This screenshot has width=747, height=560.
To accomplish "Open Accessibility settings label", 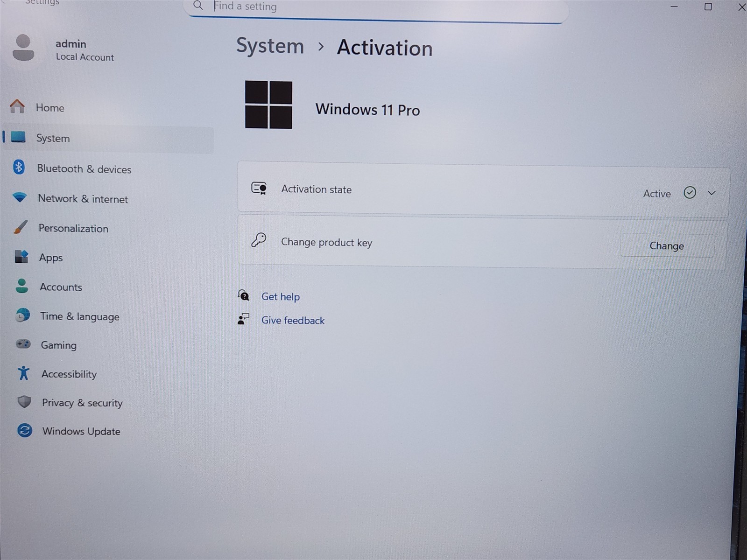I will click(x=69, y=374).
